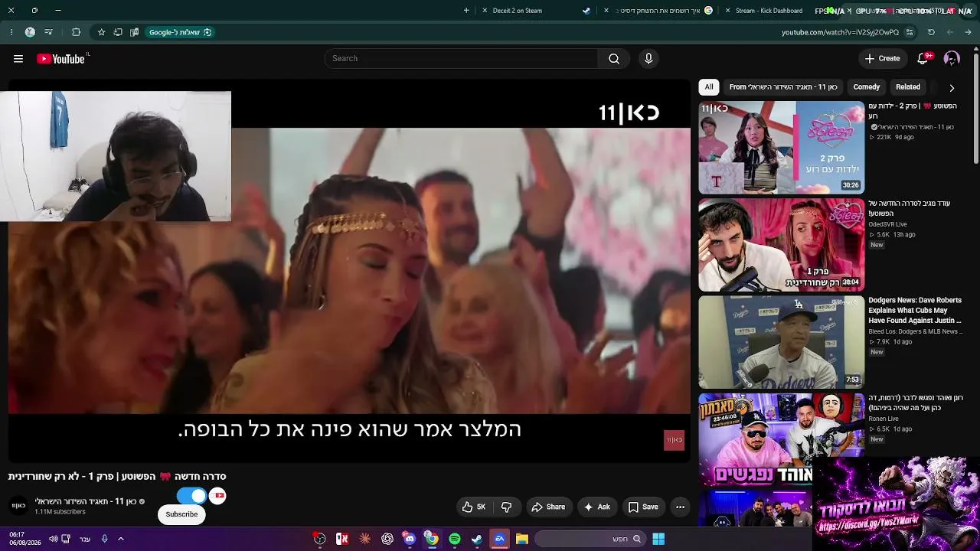Like the video with 5K likes
This screenshot has width=980, height=551.
pos(474,507)
